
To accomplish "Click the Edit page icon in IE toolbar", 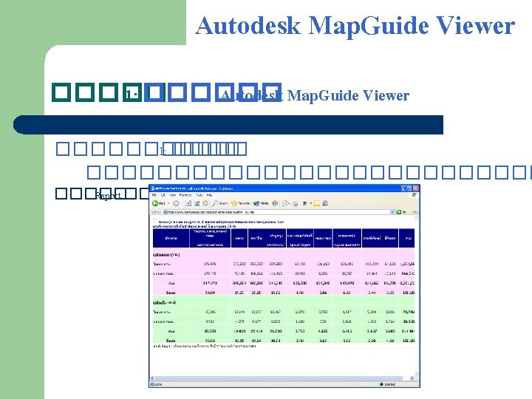I will pyautogui.click(x=304, y=203).
